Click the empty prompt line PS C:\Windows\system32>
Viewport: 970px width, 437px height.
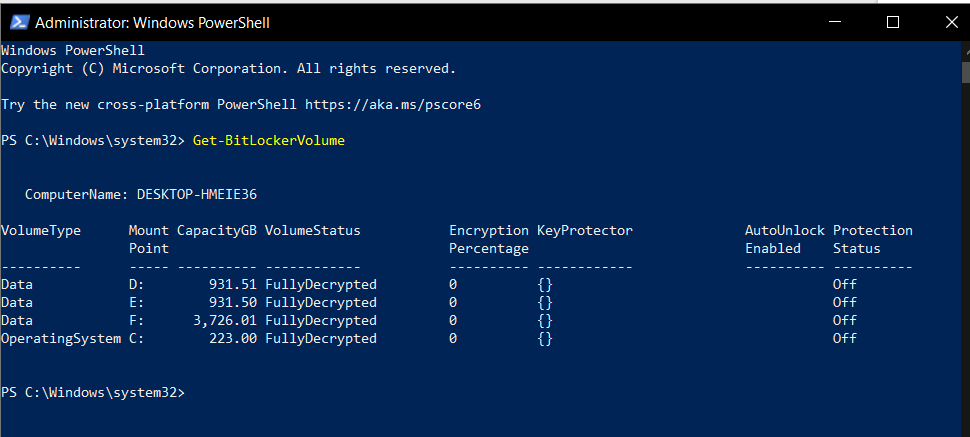(x=93, y=392)
